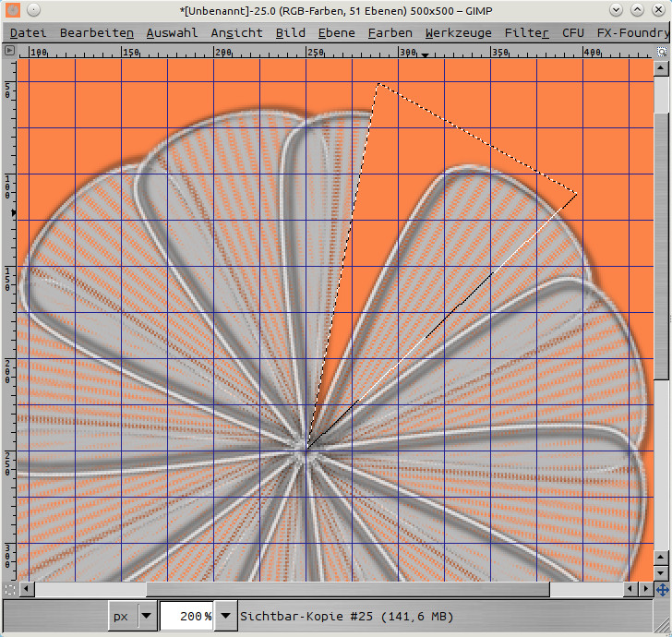Open the Filter menu

coord(526,32)
